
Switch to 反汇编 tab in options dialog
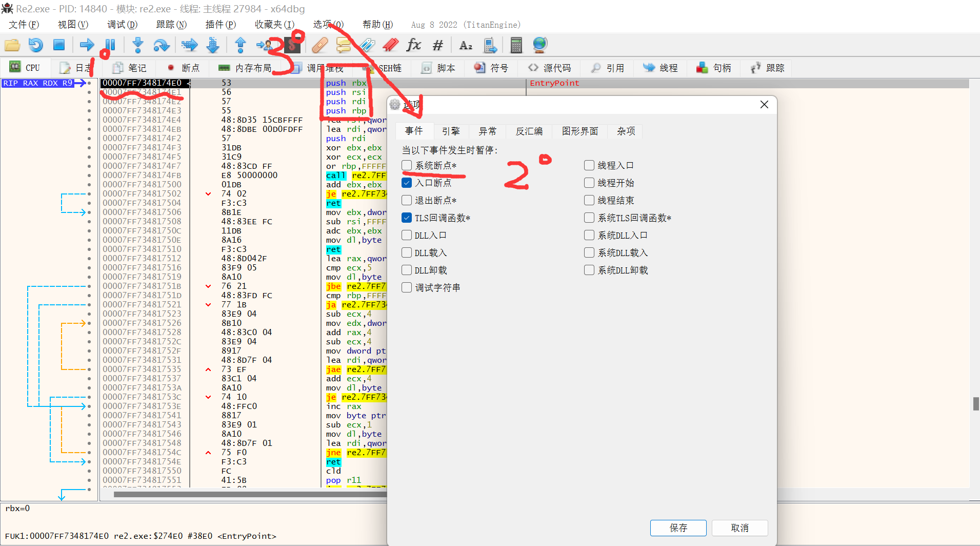pyautogui.click(x=529, y=131)
